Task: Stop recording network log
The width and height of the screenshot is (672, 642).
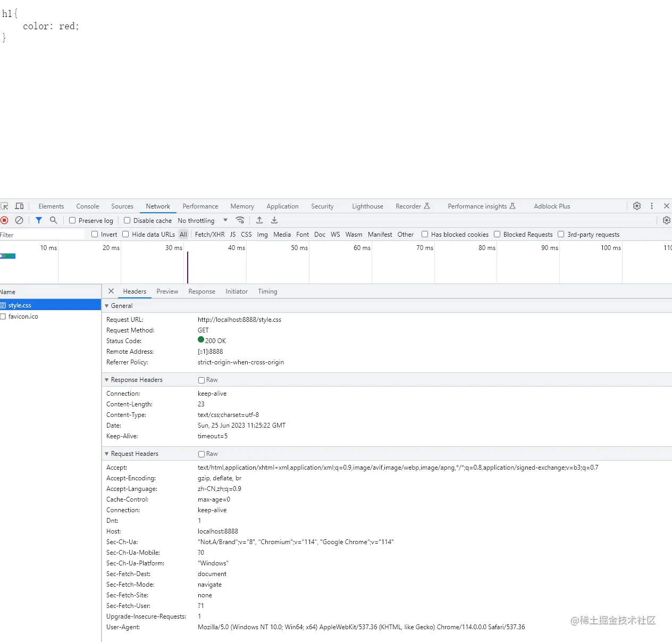Action: pyautogui.click(x=4, y=220)
